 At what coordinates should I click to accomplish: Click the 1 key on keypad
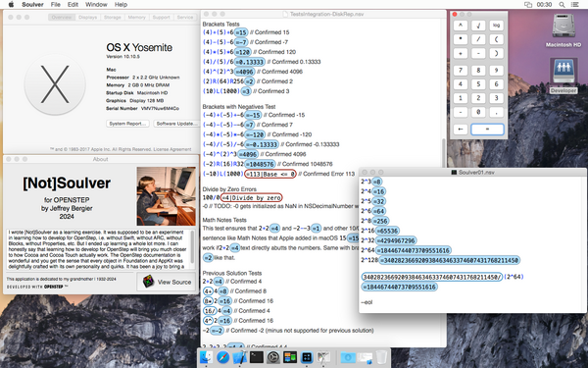[461, 98]
